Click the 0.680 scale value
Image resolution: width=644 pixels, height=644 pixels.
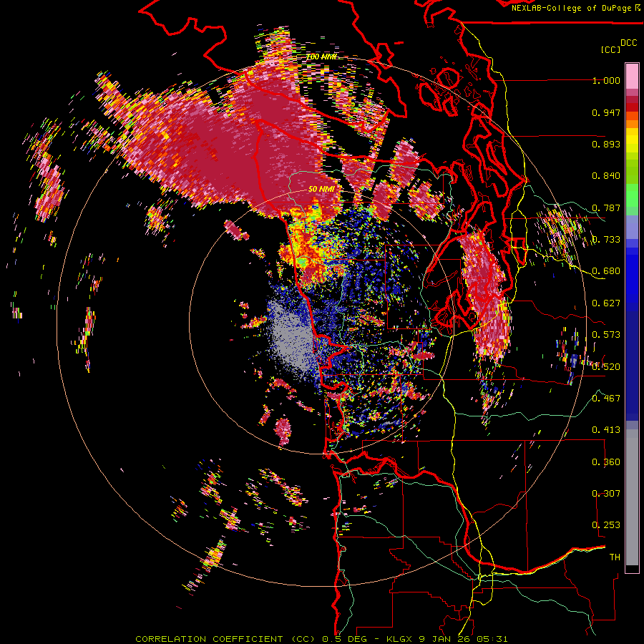[606, 271]
